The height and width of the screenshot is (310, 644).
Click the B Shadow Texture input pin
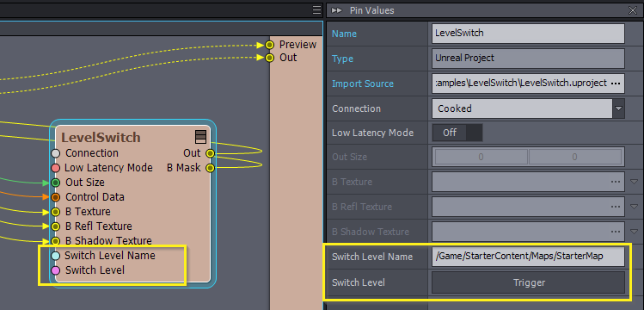[56, 241]
